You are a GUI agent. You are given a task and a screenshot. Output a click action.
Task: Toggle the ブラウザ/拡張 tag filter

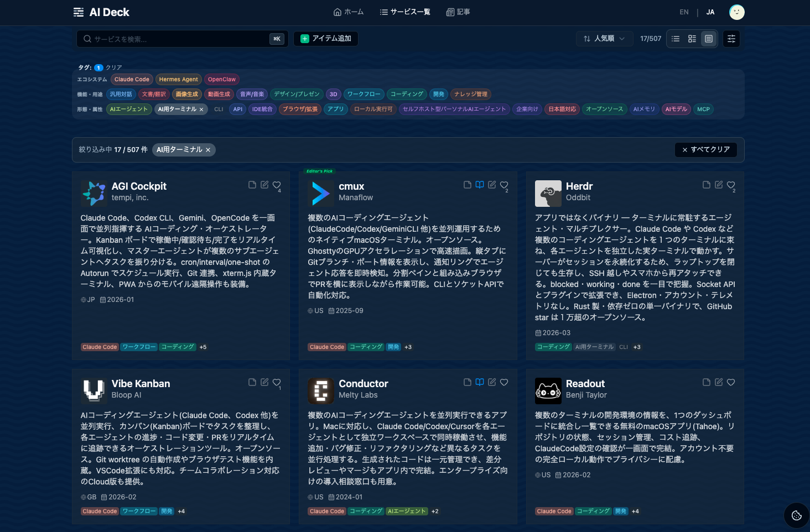tap(300, 109)
